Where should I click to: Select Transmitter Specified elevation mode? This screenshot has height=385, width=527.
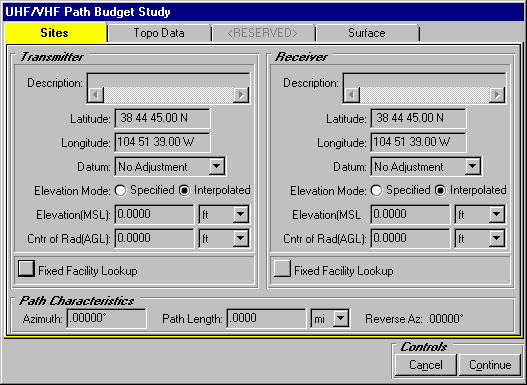120,190
